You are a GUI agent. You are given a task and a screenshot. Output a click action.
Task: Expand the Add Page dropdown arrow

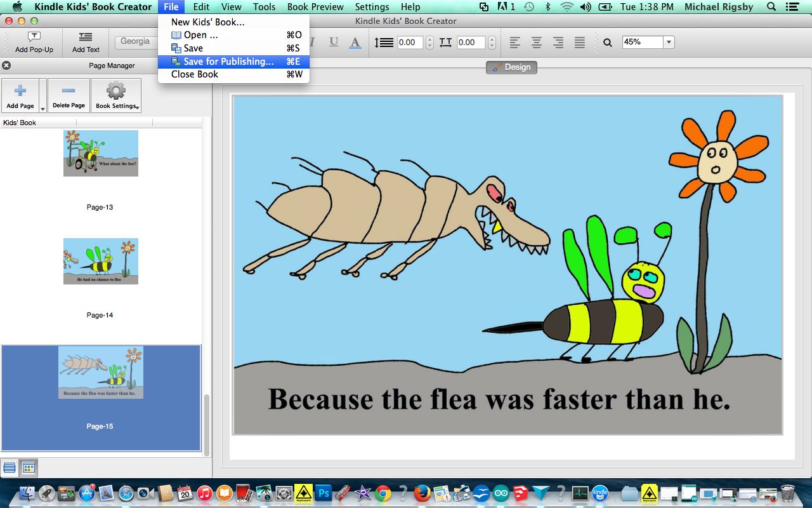[x=43, y=96]
